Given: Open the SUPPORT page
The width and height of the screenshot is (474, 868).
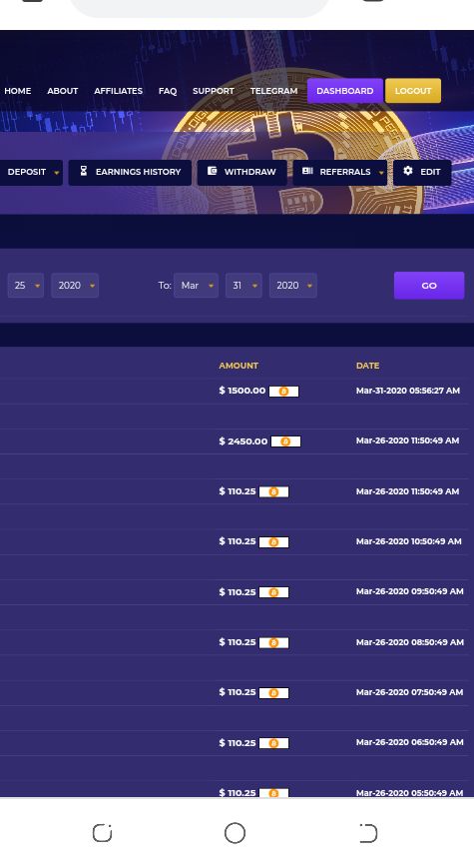Looking at the screenshot, I should click(214, 91).
